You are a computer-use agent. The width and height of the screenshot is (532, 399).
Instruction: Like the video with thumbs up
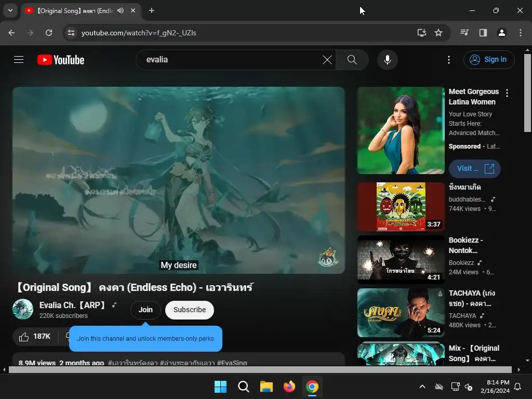[35, 337]
